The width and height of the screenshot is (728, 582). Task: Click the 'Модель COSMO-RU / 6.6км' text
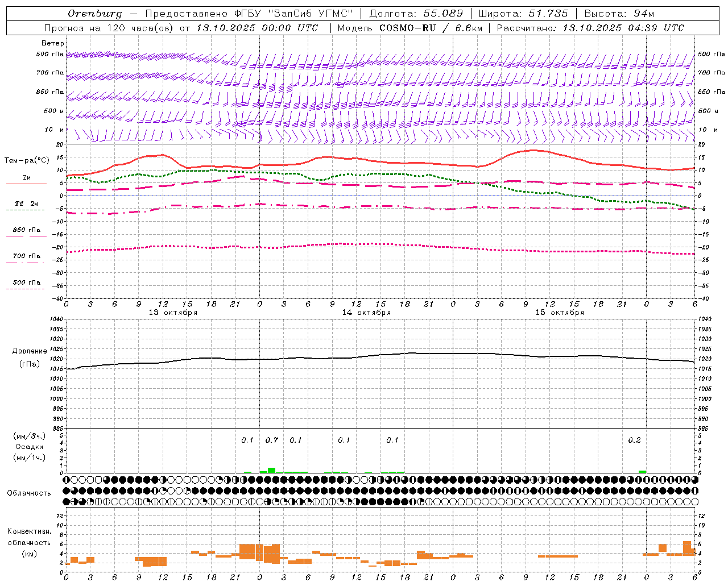[410, 28]
